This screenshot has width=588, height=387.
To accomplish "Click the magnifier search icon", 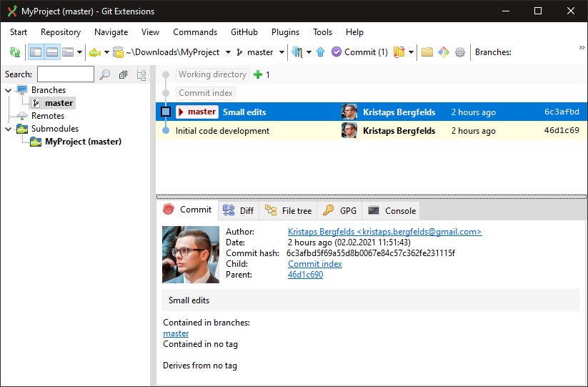I will click(104, 74).
